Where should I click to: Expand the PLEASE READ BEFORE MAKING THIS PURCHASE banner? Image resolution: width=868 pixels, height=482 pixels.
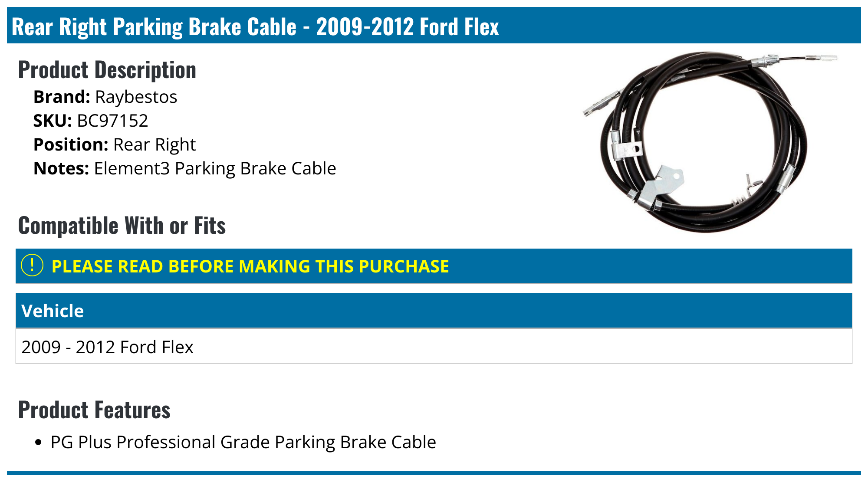(250, 266)
